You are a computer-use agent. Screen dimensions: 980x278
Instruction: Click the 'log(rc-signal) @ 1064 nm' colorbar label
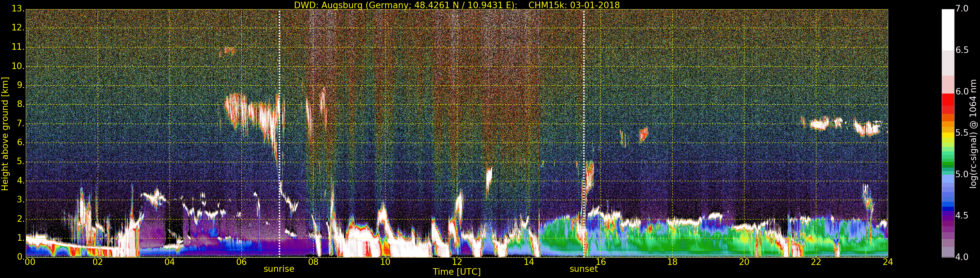973,133
